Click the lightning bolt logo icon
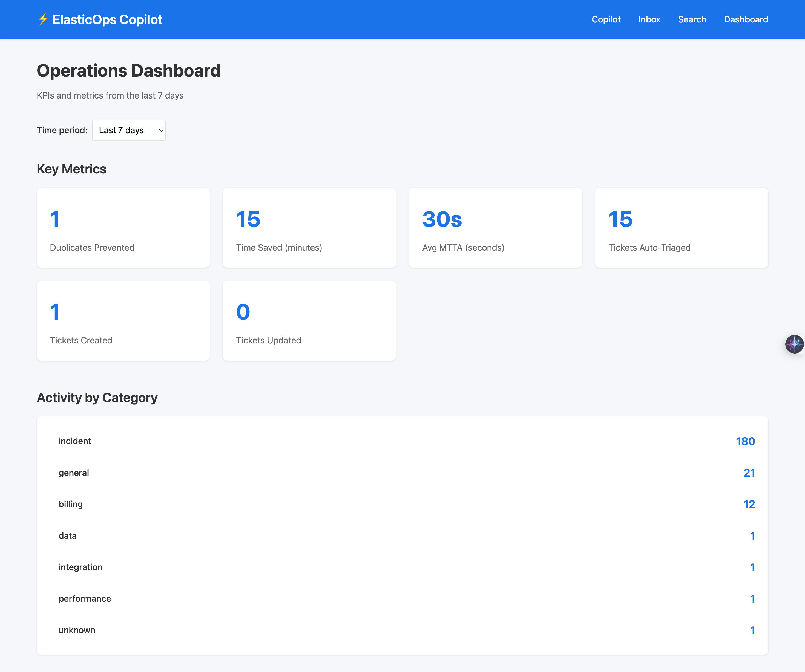The height and width of the screenshot is (672, 805). [43, 19]
